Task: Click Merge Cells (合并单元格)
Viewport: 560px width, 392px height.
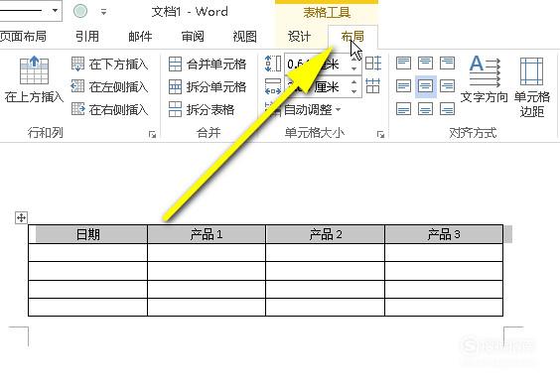Action: point(208,65)
